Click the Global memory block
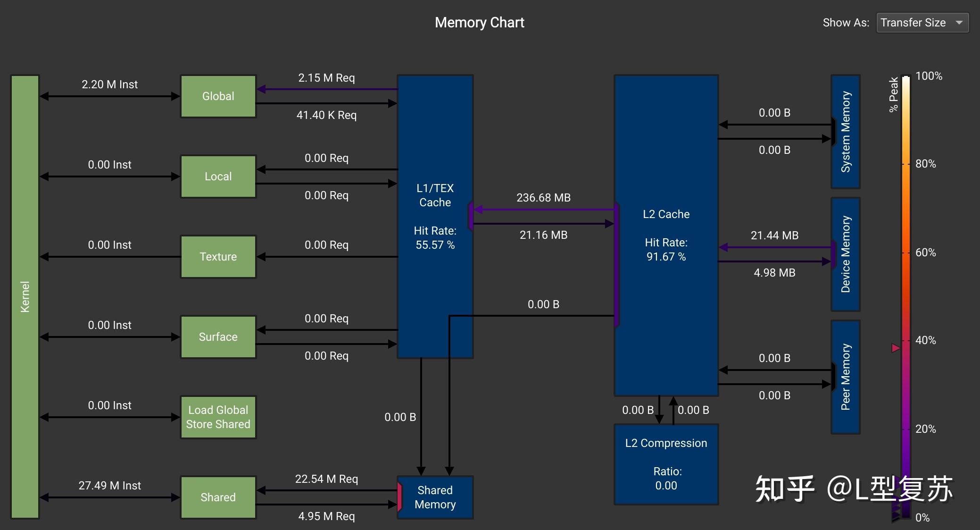The width and height of the screenshot is (980, 530). tap(218, 96)
